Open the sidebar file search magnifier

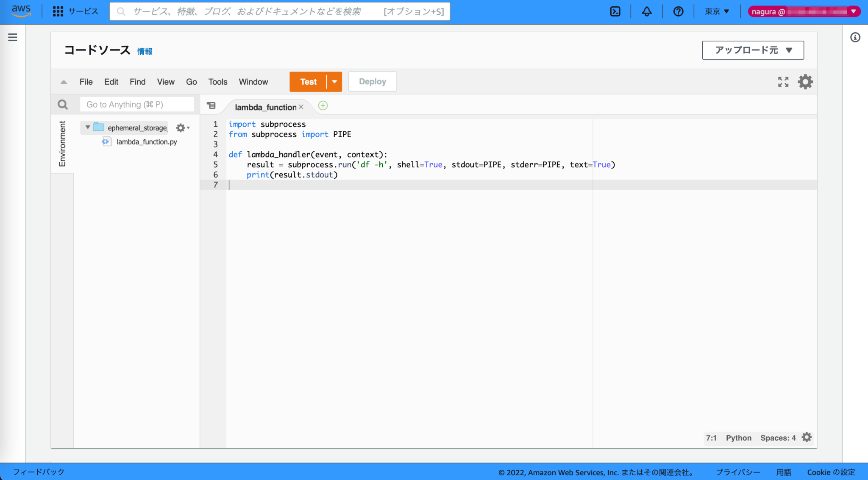coord(63,104)
